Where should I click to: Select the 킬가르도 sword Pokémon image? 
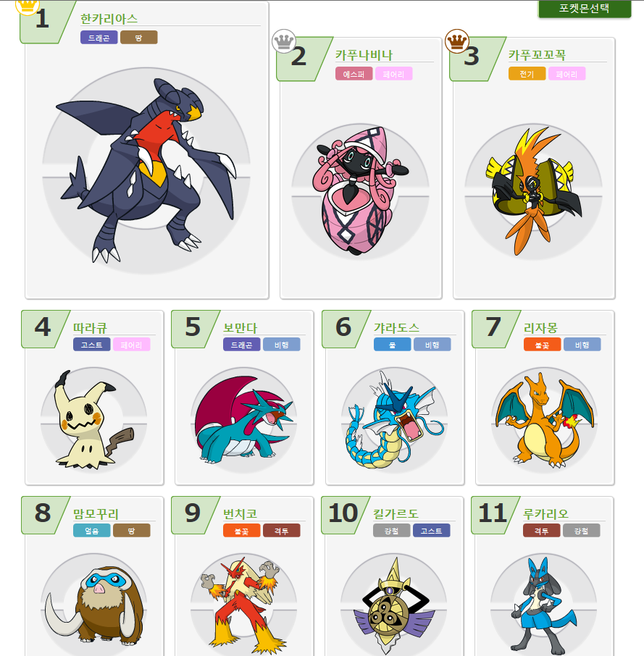(x=394, y=605)
